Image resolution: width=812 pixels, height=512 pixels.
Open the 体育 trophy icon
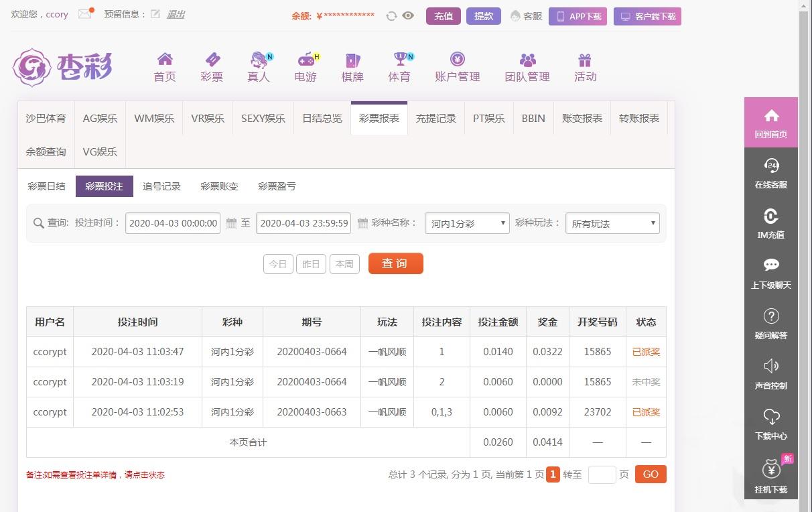[401, 60]
